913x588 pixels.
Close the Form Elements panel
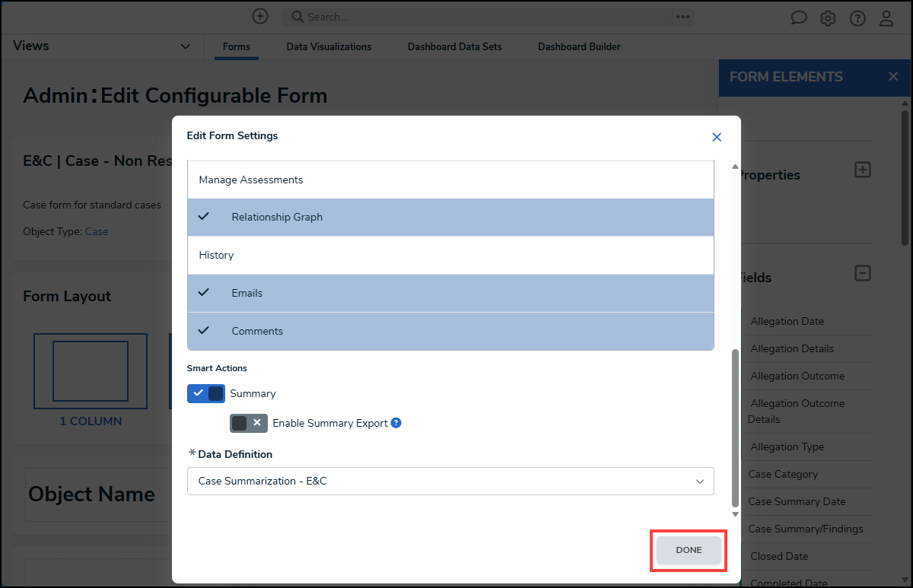point(893,77)
